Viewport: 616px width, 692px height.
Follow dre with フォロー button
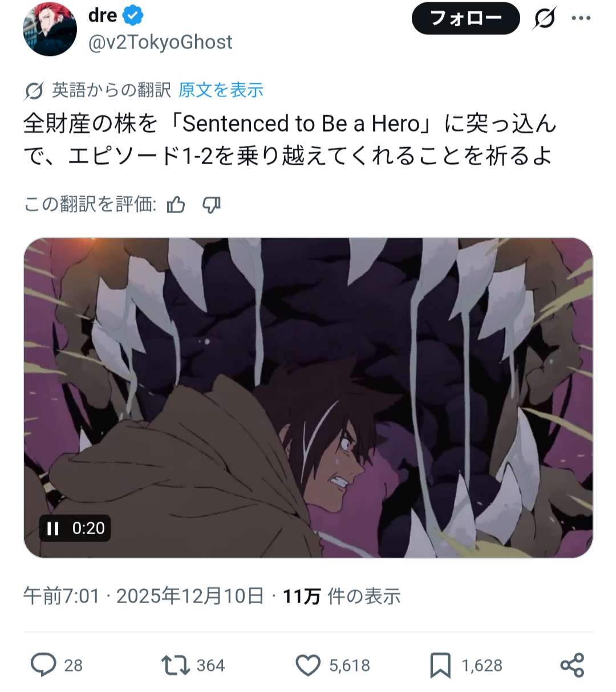tap(465, 18)
